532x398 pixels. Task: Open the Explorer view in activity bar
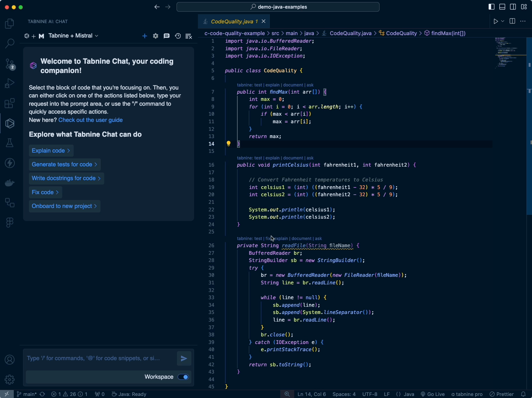point(10,24)
